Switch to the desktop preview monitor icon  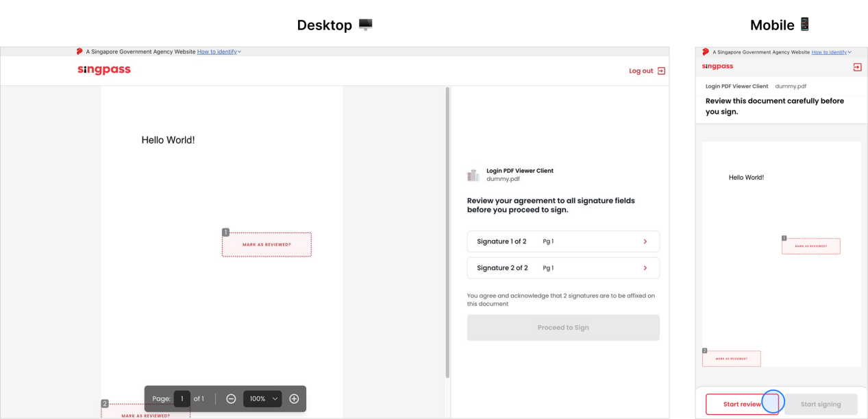[x=365, y=25]
